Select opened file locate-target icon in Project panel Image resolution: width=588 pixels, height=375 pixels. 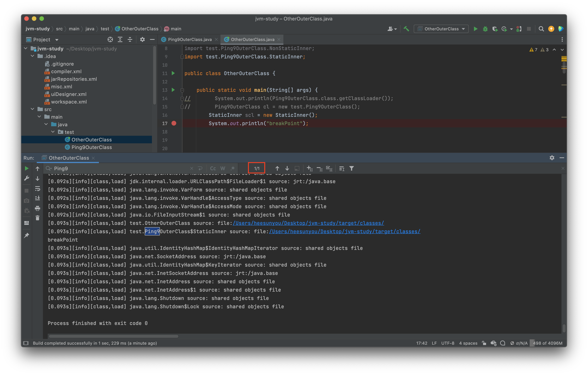[110, 40]
